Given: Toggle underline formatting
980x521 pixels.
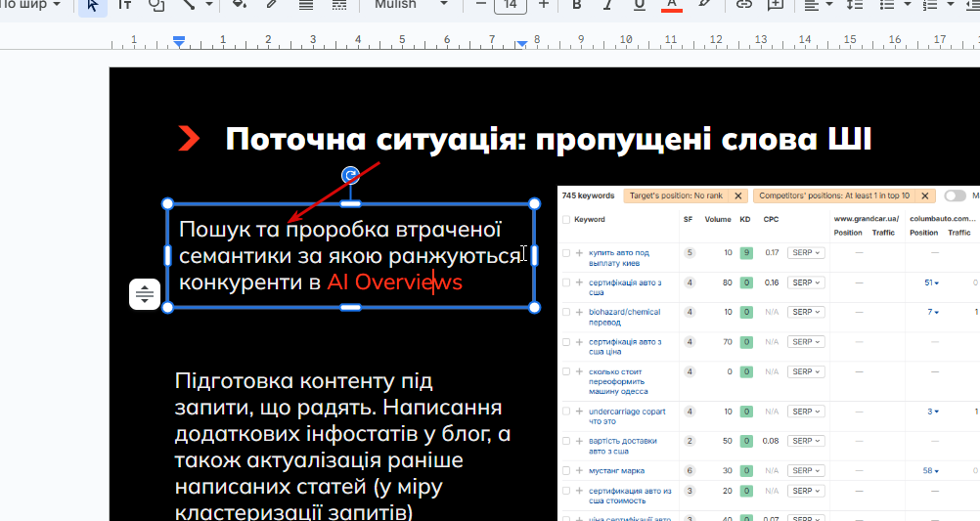Looking at the screenshot, I should [639, 5].
